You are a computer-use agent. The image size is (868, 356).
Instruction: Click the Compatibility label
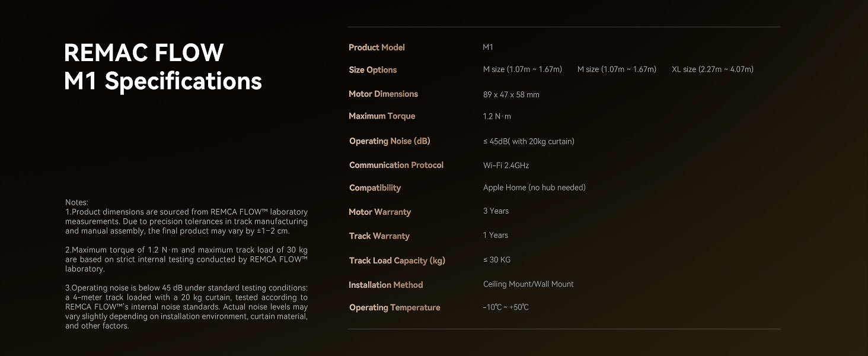click(375, 188)
